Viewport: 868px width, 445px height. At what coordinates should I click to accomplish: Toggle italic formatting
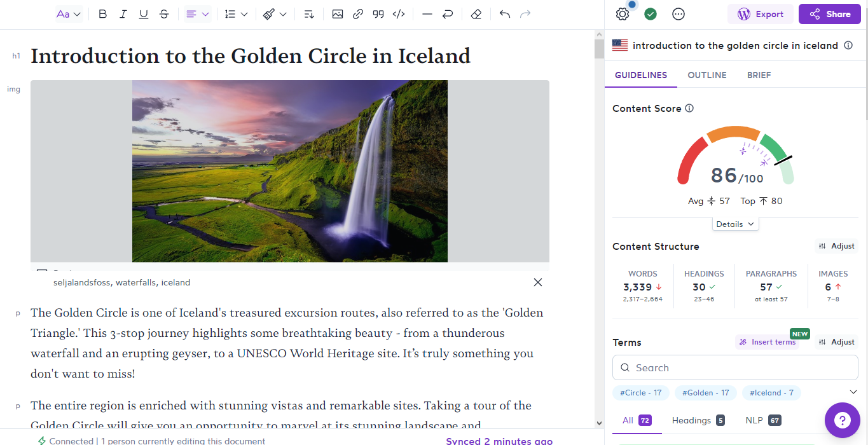123,13
